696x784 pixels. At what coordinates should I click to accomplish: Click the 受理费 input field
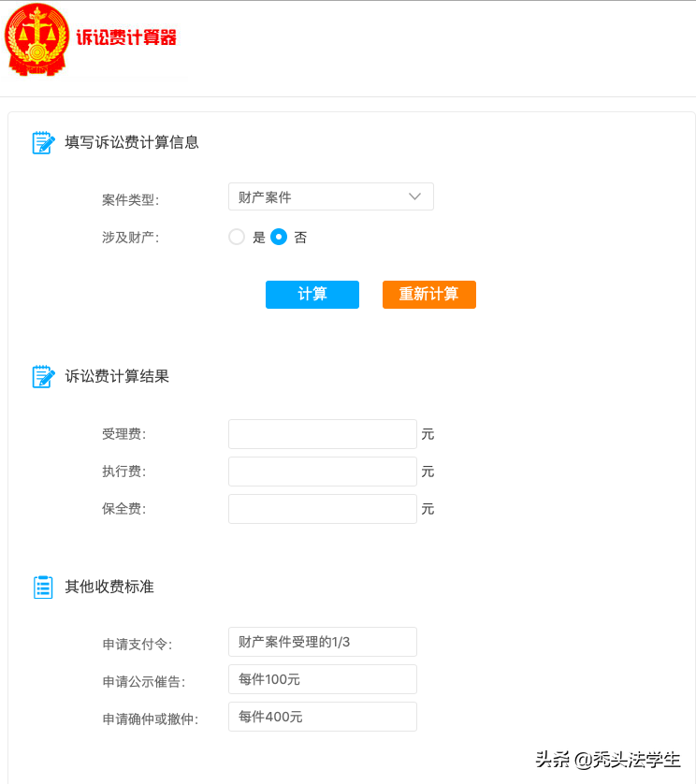tap(322, 434)
